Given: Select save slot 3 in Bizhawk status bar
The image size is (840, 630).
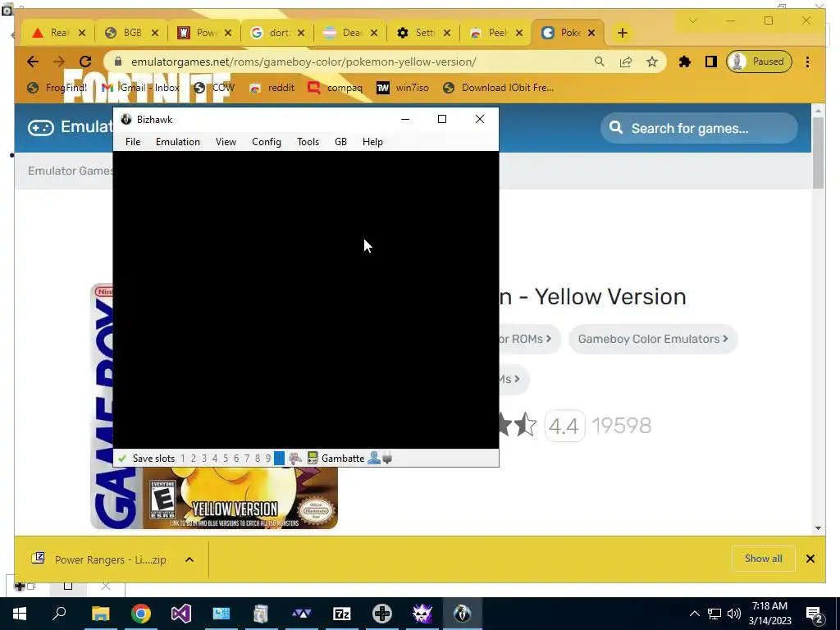Looking at the screenshot, I should (204, 459).
